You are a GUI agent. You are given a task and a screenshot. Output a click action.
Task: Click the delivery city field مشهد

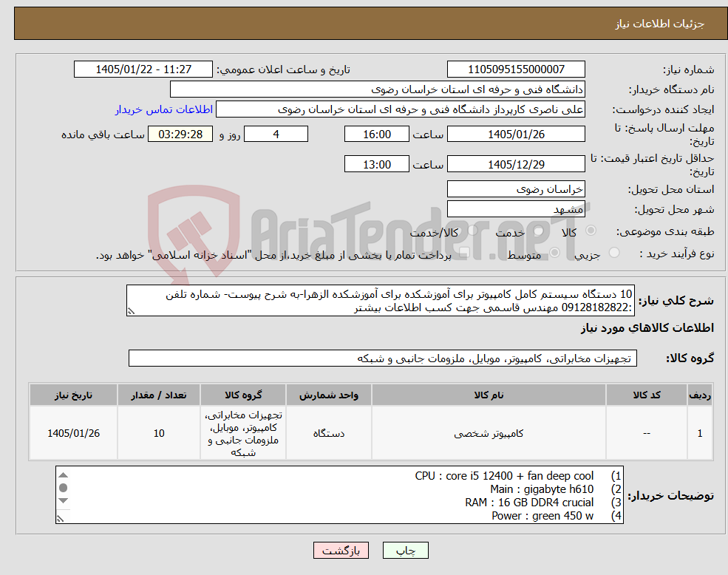click(x=516, y=209)
